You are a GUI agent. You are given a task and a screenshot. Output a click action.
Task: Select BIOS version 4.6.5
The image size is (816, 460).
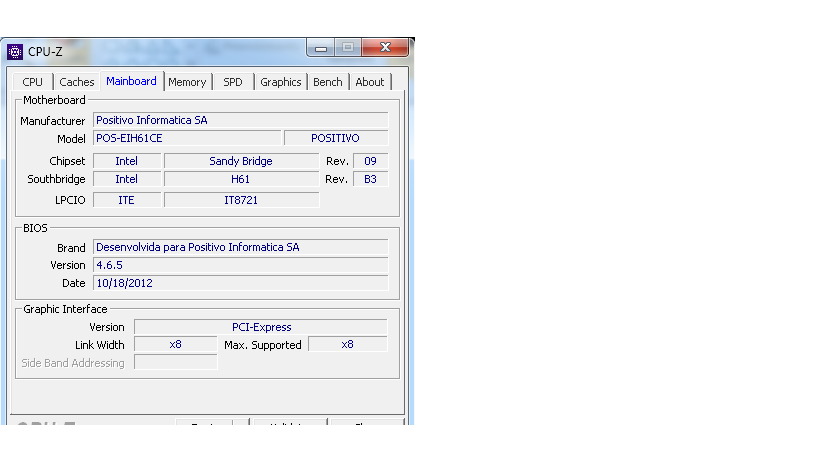[x=240, y=265]
